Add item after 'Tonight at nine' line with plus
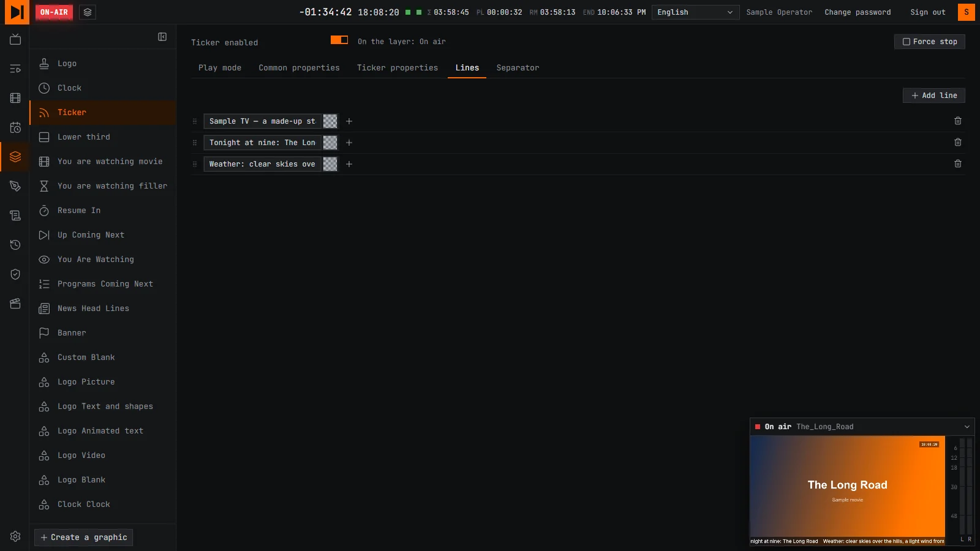 pyautogui.click(x=349, y=143)
